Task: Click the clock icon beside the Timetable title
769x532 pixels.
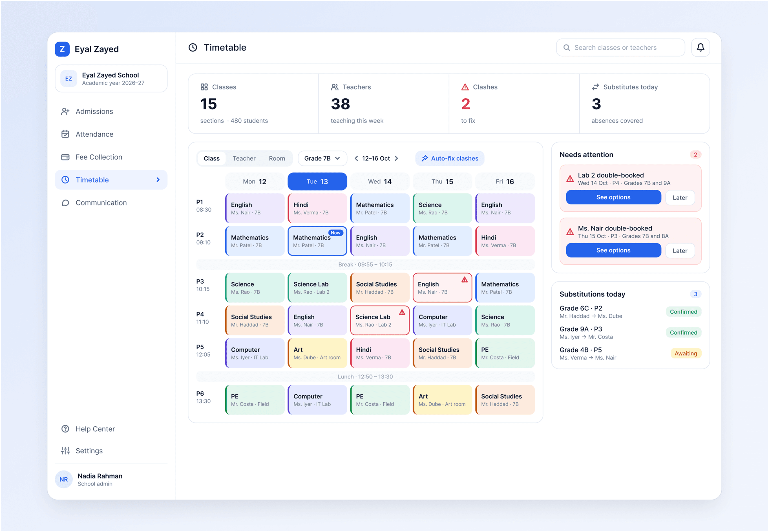Action: [x=193, y=47]
